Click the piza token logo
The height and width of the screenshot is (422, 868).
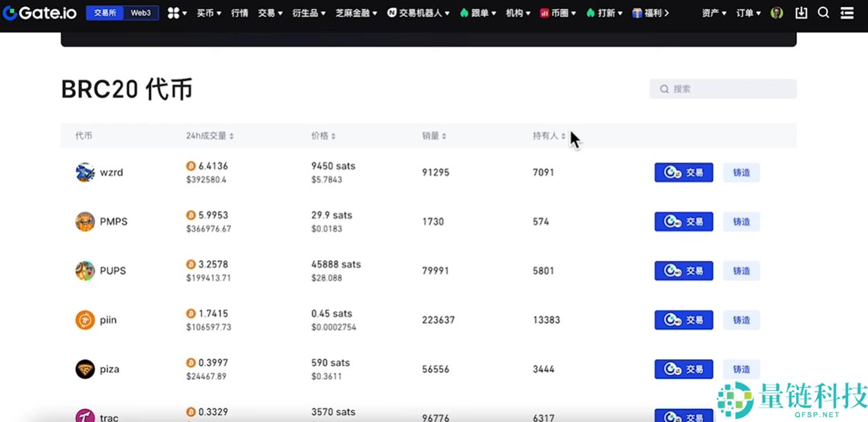(x=84, y=369)
